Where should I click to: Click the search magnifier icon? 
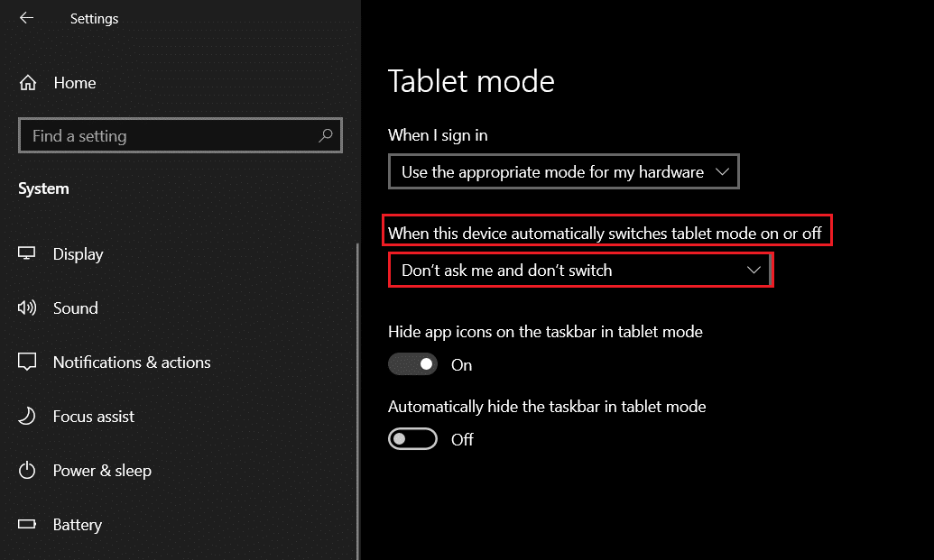tap(326, 136)
